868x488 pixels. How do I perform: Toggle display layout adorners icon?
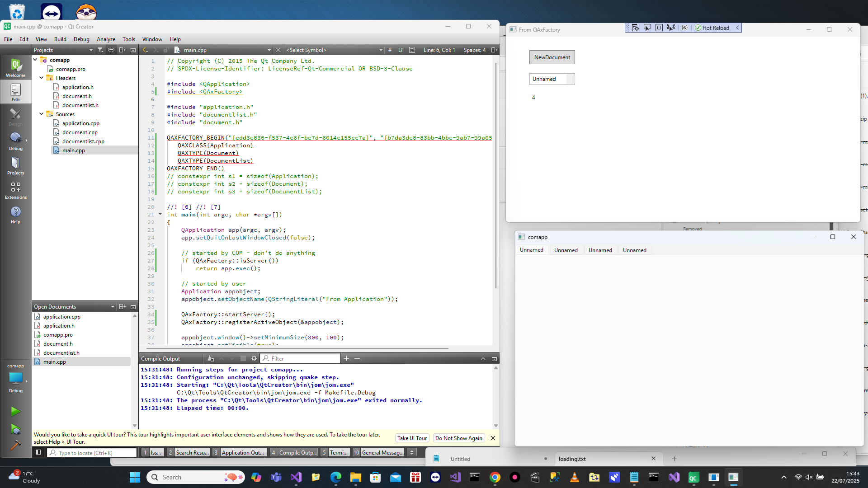pyautogui.click(x=659, y=28)
